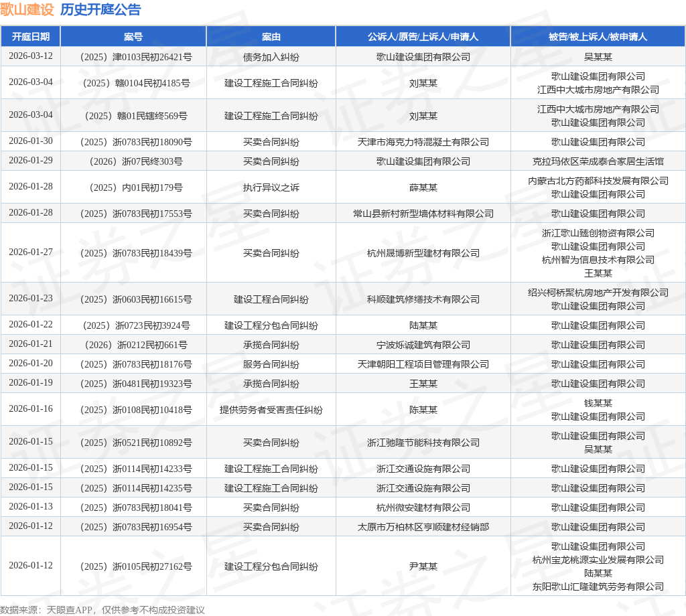Screen dimensions: 686x616
Task: Click defendant 内蒙古北方药都科技发展有限公司
Action: pos(598,181)
